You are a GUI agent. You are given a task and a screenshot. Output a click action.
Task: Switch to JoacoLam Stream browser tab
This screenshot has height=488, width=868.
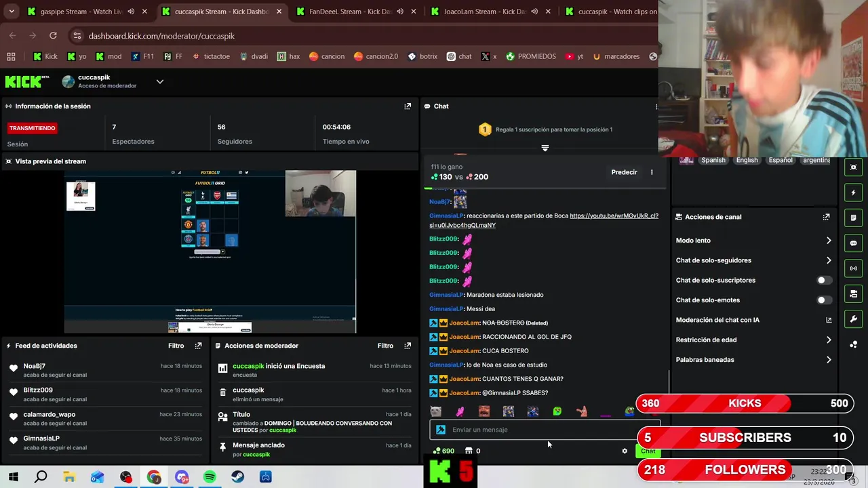[x=485, y=12]
